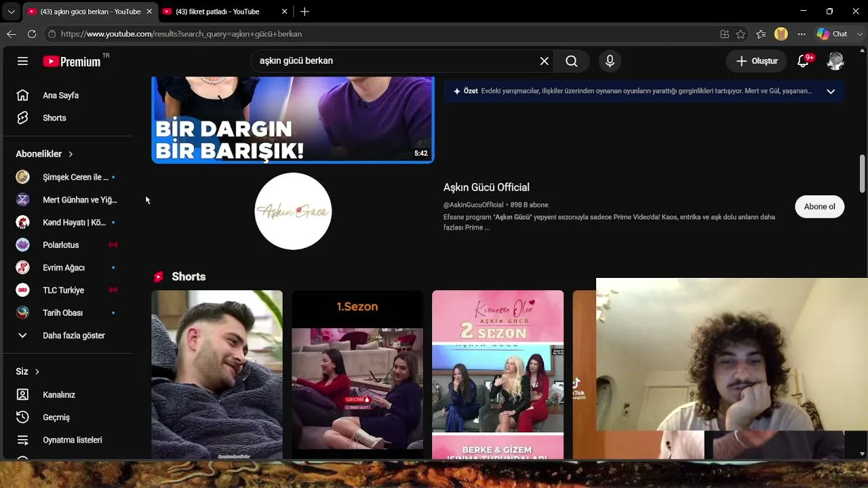Open the Short with the gray fleece jacket

217,375
